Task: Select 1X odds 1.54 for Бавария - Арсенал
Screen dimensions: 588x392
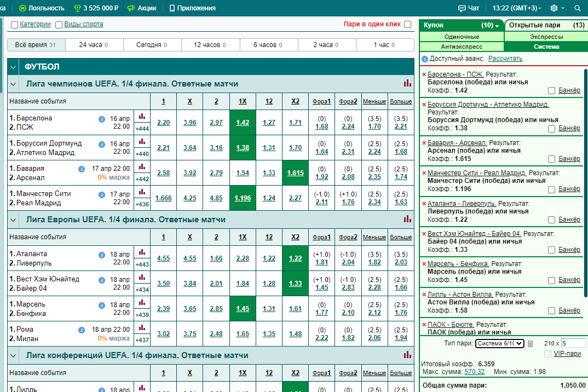Action: click(x=243, y=172)
